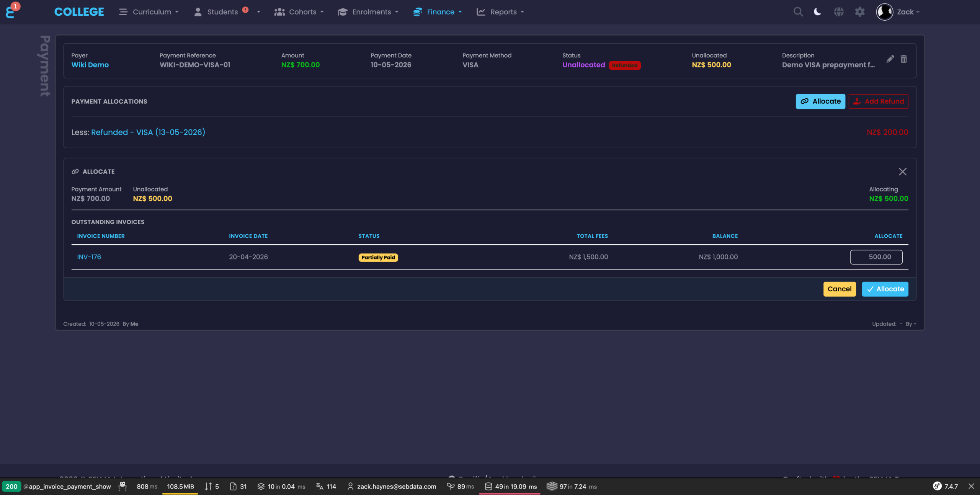980x495 pixels.
Task: Click the WIKI-DEMO-VISA-01 payment reference
Action: pyautogui.click(x=195, y=65)
